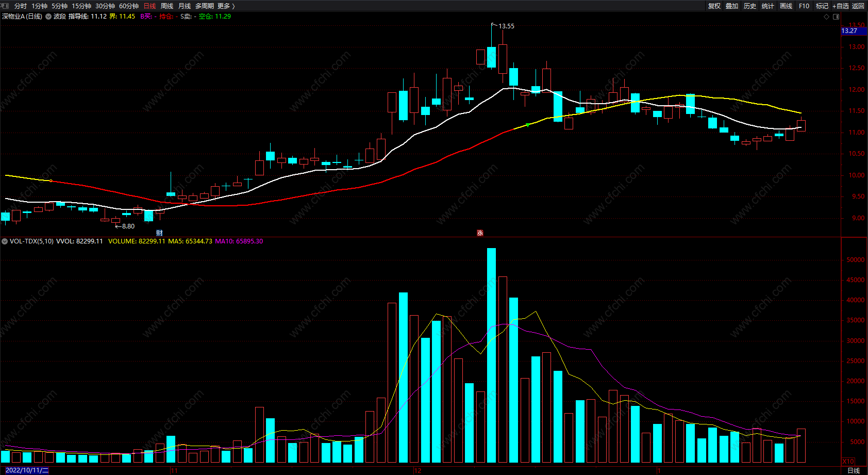The height and width of the screenshot is (475, 868).
Task: Open the 多周期 multi-period view
Action: 205,6
